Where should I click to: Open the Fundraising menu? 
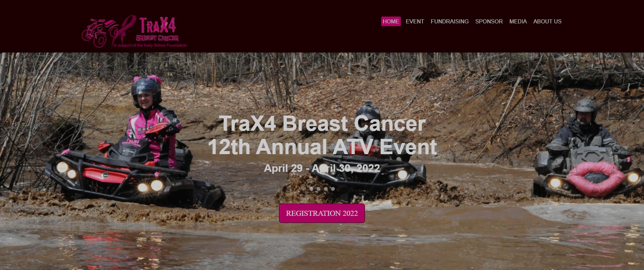(450, 21)
